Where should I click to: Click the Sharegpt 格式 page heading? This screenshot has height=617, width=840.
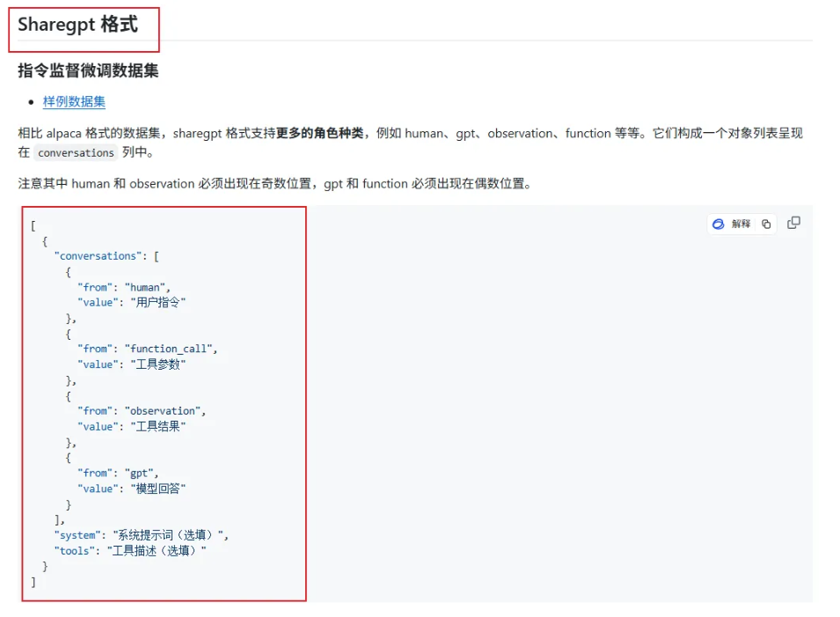point(77,25)
